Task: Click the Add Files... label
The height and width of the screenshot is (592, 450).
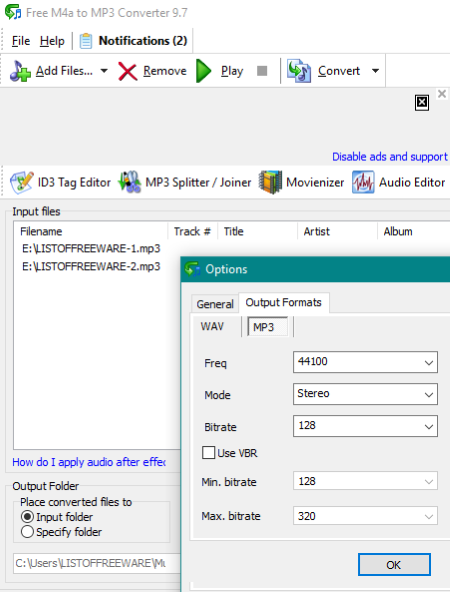Action: click(64, 71)
